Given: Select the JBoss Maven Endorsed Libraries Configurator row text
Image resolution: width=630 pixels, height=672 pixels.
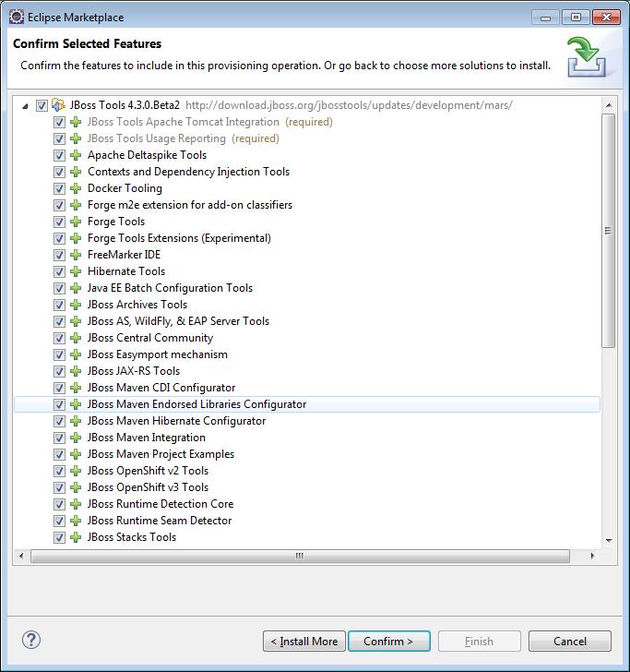Looking at the screenshot, I should 196,404.
